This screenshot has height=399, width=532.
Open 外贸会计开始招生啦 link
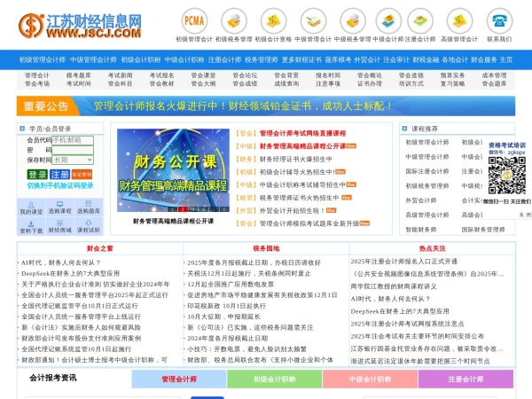point(292,211)
